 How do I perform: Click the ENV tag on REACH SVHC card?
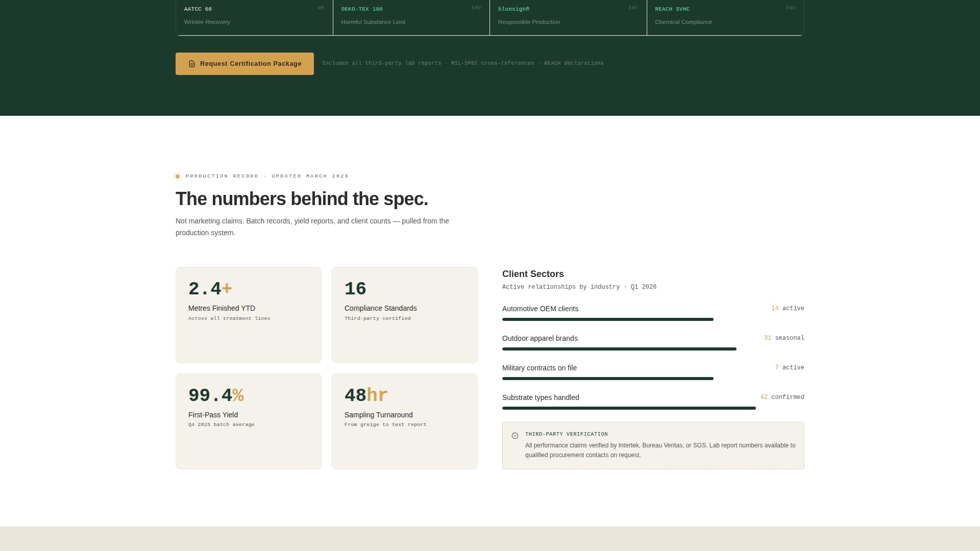790,8
